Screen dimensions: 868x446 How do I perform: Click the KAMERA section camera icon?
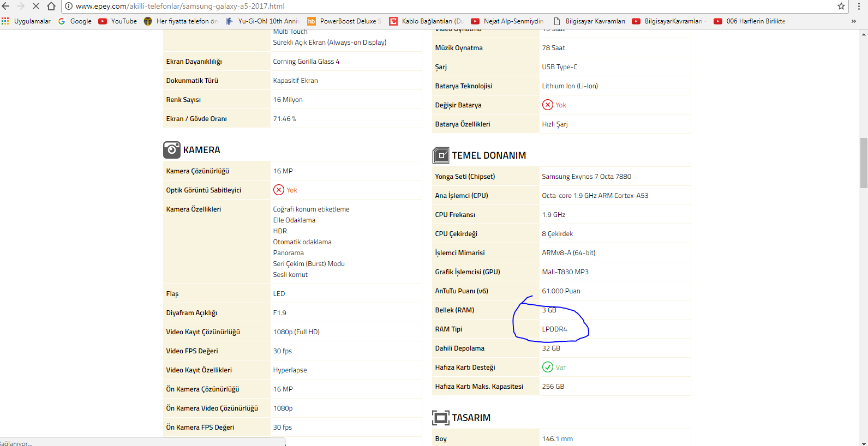coord(172,150)
